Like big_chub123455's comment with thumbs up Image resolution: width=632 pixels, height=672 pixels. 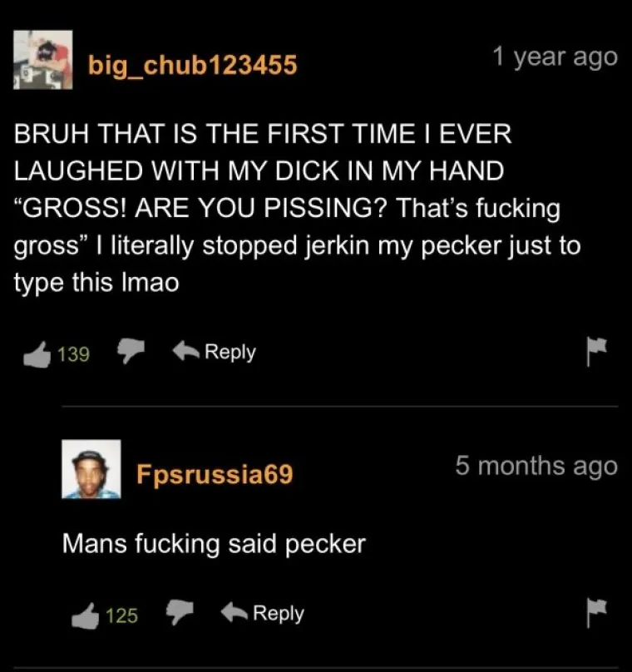pos(37,354)
